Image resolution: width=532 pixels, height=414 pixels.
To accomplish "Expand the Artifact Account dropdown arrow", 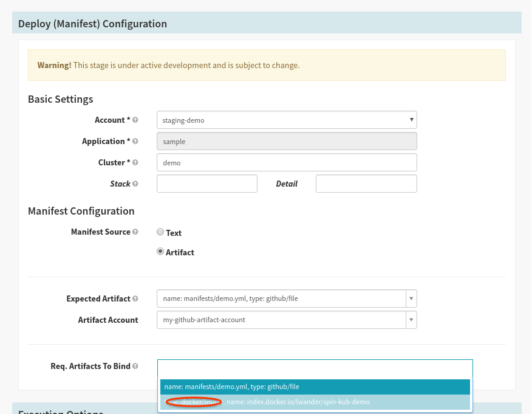I will point(411,320).
